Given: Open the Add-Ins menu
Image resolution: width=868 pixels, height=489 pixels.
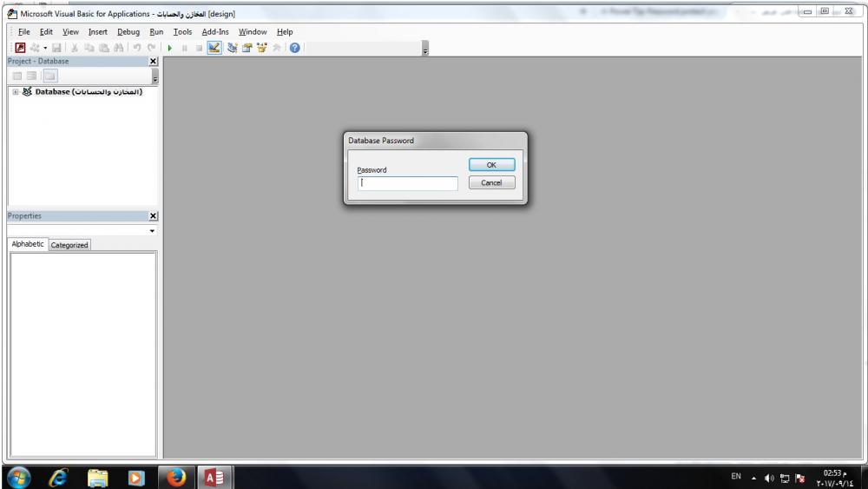Looking at the screenshot, I should click(x=214, y=32).
